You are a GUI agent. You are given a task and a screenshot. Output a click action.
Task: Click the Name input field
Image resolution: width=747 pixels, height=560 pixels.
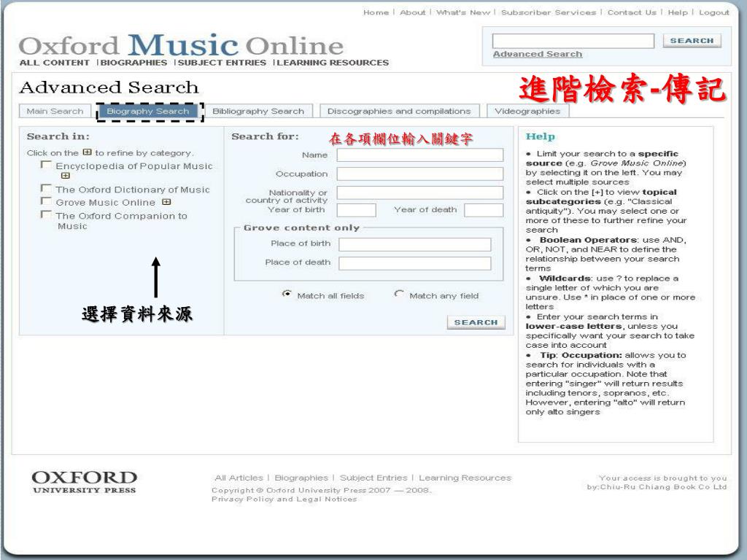[x=419, y=155]
